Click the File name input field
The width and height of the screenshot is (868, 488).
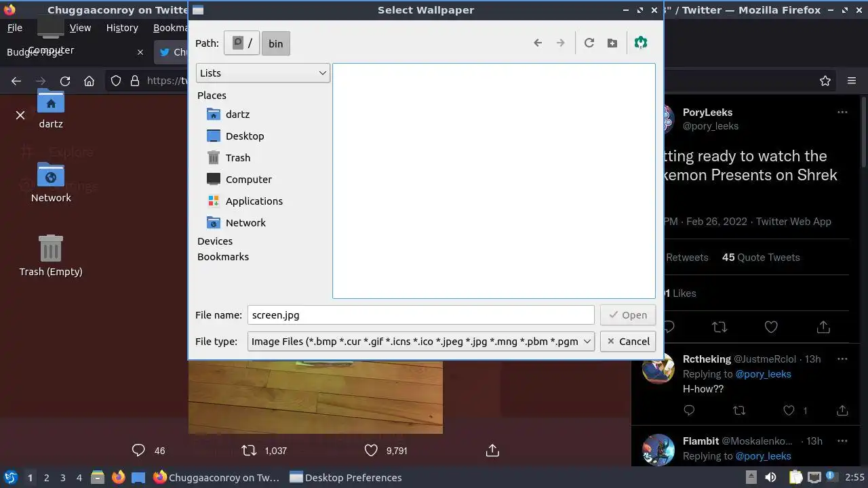[420, 315]
